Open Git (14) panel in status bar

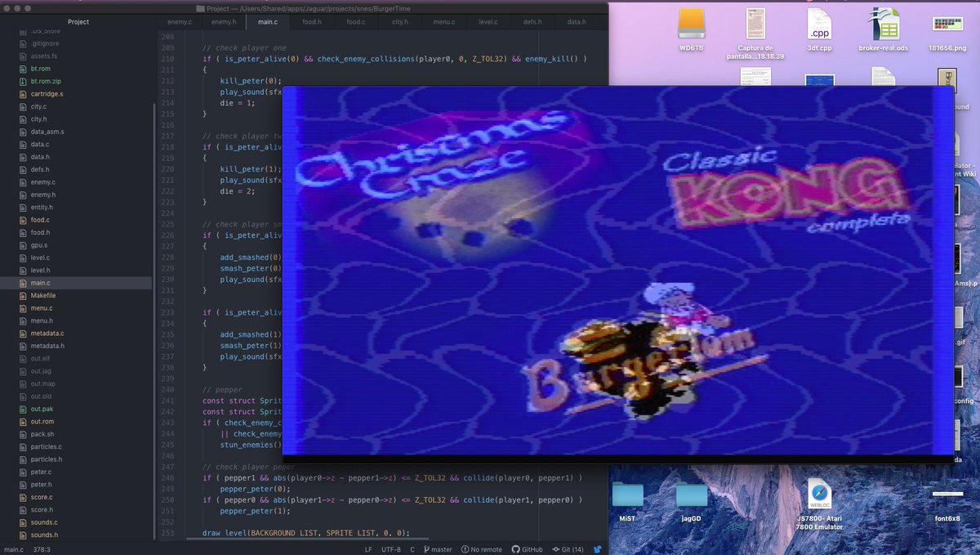(x=568, y=549)
